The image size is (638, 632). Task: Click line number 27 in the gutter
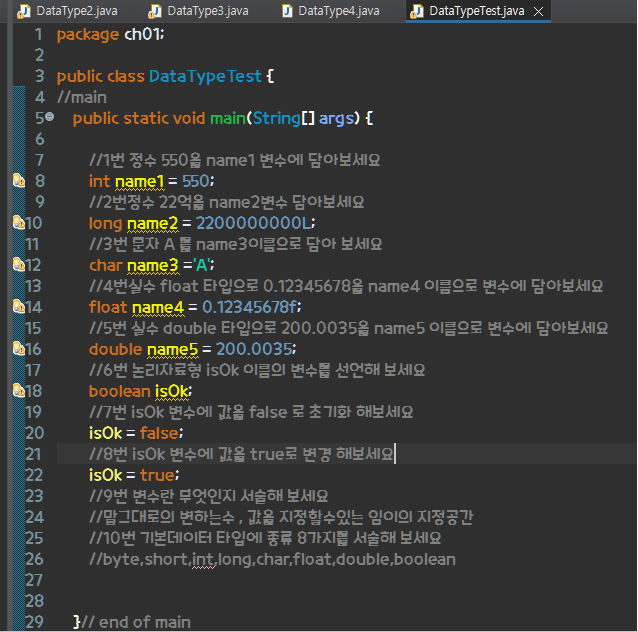coord(34,580)
